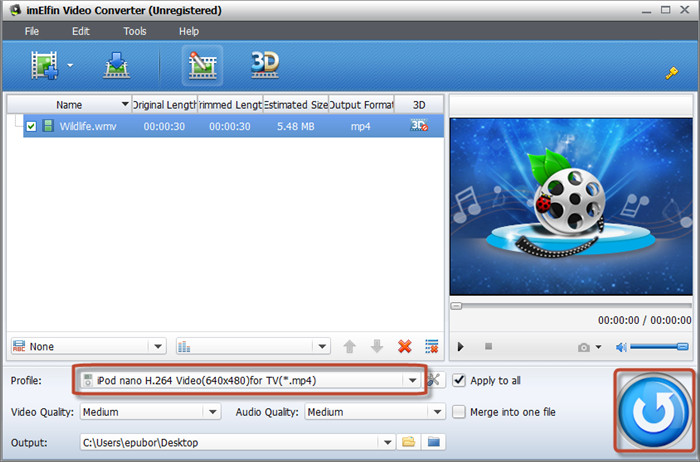Click the mp4 output format cell
Screen dimensions: 700x462
coord(361,126)
